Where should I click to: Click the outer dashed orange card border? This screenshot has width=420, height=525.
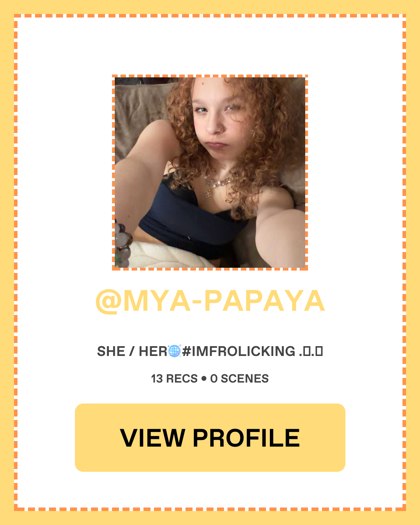coord(210,16)
